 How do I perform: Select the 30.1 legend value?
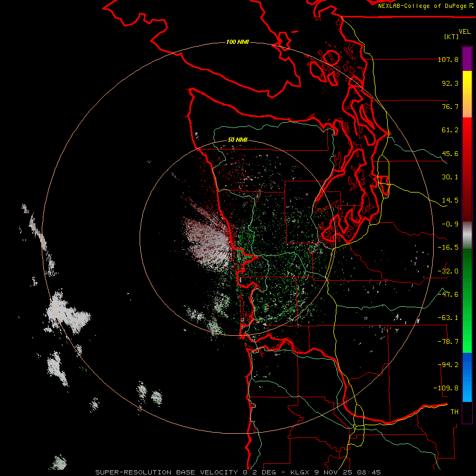pos(450,177)
